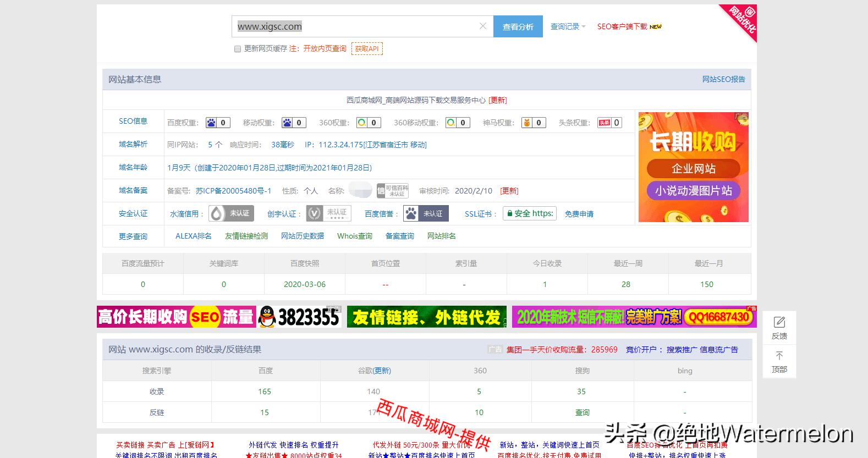Click the 同IP网站 5个 link
This screenshot has height=458, width=868.
215,145
